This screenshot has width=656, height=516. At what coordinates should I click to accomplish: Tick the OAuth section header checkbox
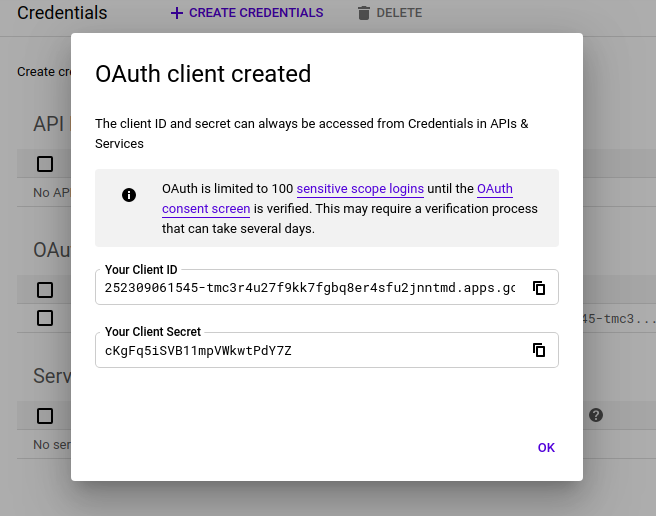(45, 290)
